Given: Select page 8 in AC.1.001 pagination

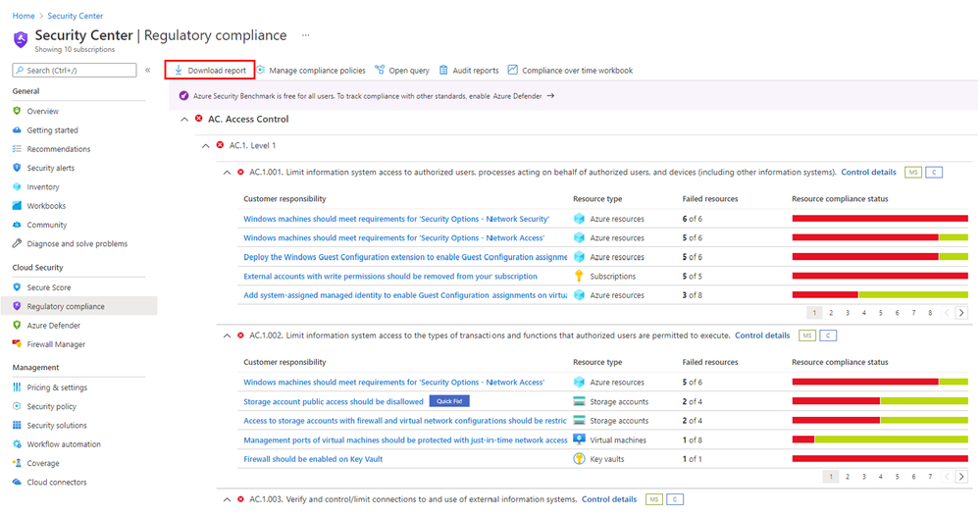Looking at the screenshot, I should [x=930, y=313].
